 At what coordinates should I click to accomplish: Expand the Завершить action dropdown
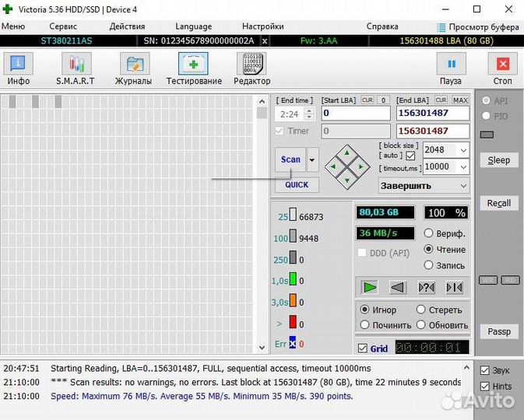(463, 186)
